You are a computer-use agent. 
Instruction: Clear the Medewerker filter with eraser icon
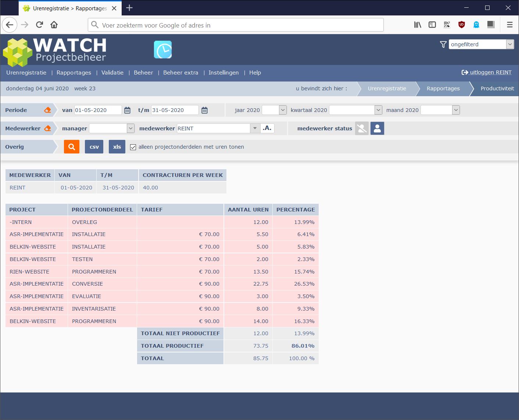coord(47,128)
